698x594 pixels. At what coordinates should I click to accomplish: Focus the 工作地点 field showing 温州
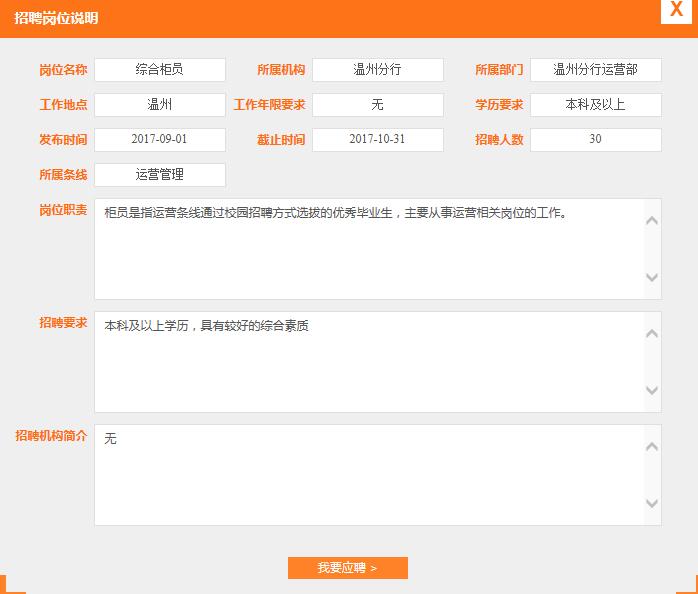(160, 105)
